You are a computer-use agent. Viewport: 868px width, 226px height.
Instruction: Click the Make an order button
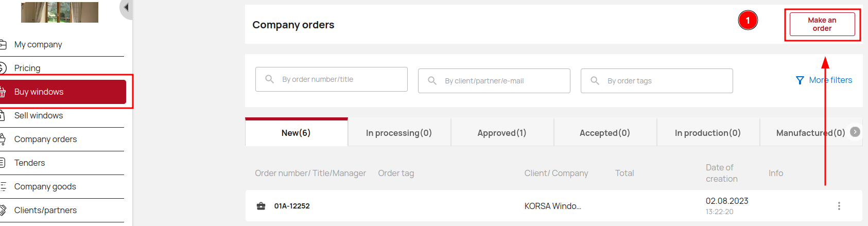(x=822, y=24)
